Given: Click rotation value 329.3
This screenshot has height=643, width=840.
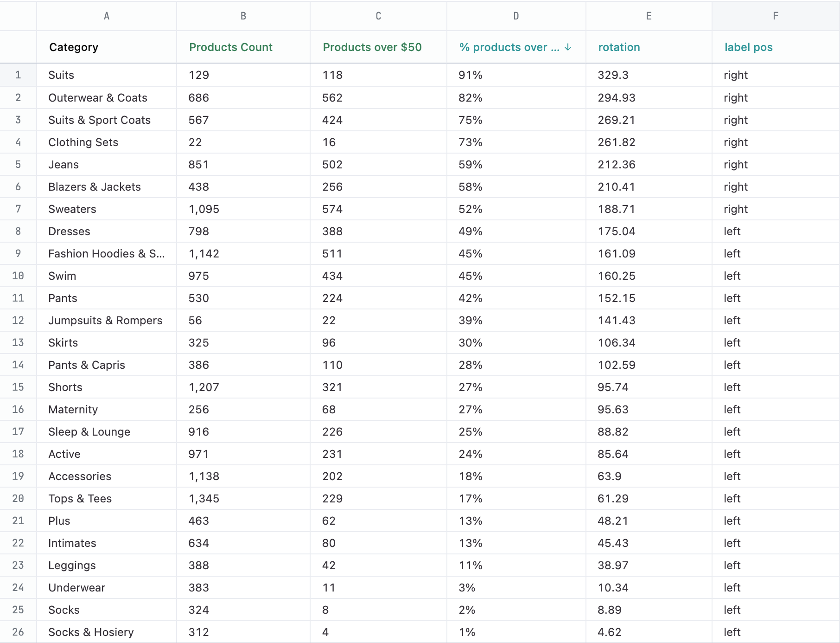Looking at the screenshot, I should click(613, 75).
